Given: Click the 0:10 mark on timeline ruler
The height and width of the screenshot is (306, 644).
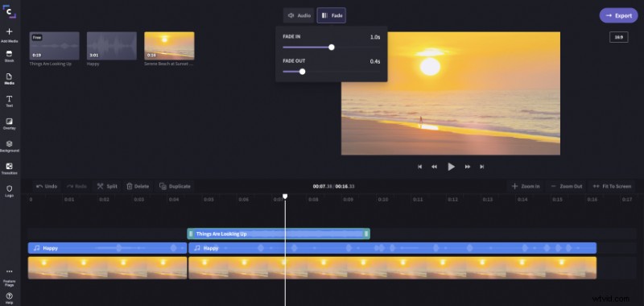Looking at the screenshot, I should pyautogui.click(x=383, y=200).
